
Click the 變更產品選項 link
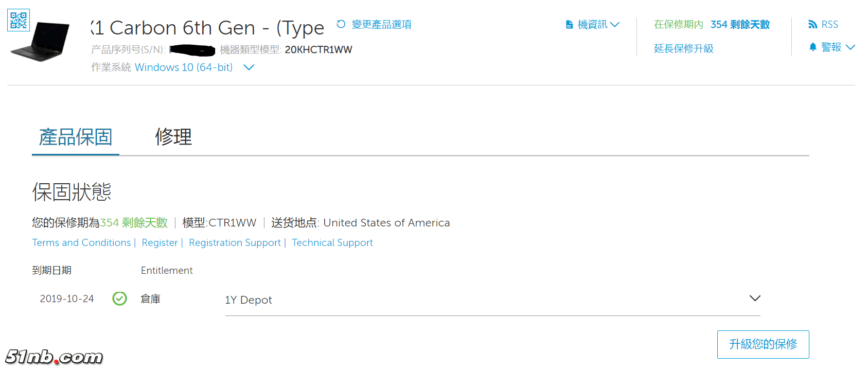381,25
